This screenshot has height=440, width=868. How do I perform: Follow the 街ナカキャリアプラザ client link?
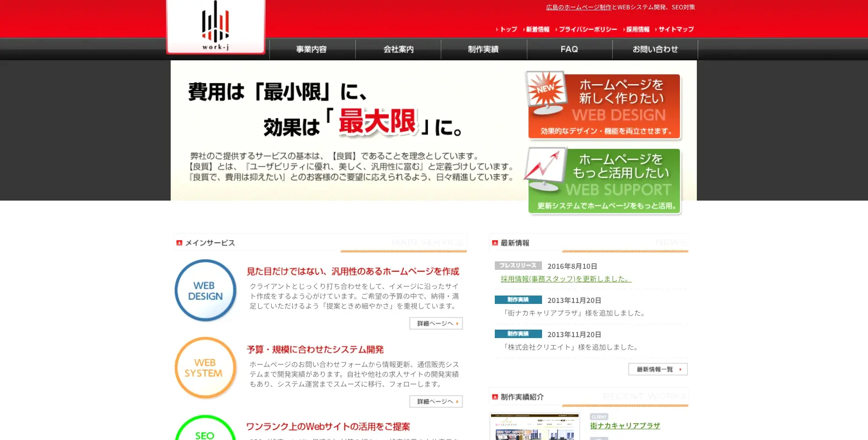[625, 426]
